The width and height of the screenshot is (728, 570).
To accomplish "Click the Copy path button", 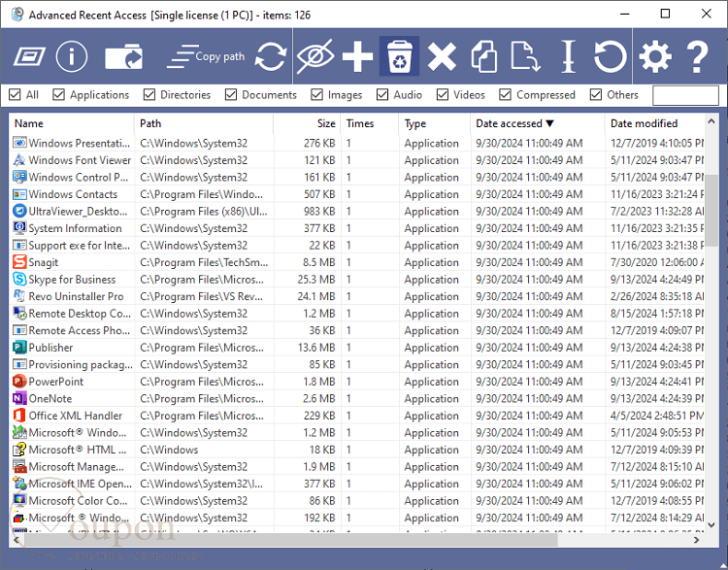I will (206, 56).
